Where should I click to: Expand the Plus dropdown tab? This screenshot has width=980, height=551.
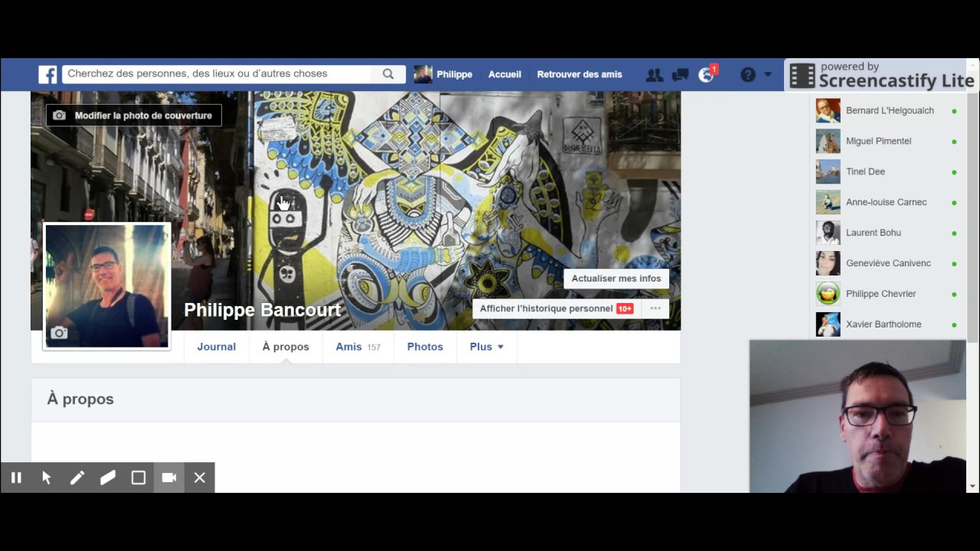487,347
